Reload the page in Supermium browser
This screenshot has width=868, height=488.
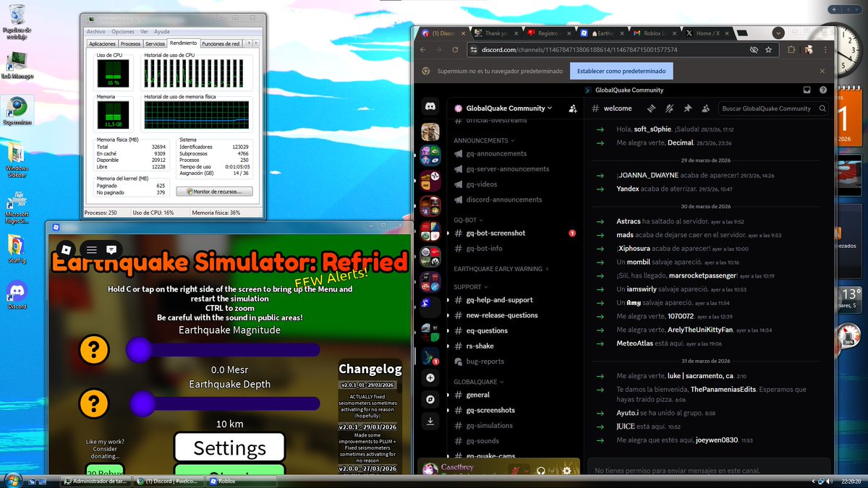(x=455, y=50)
